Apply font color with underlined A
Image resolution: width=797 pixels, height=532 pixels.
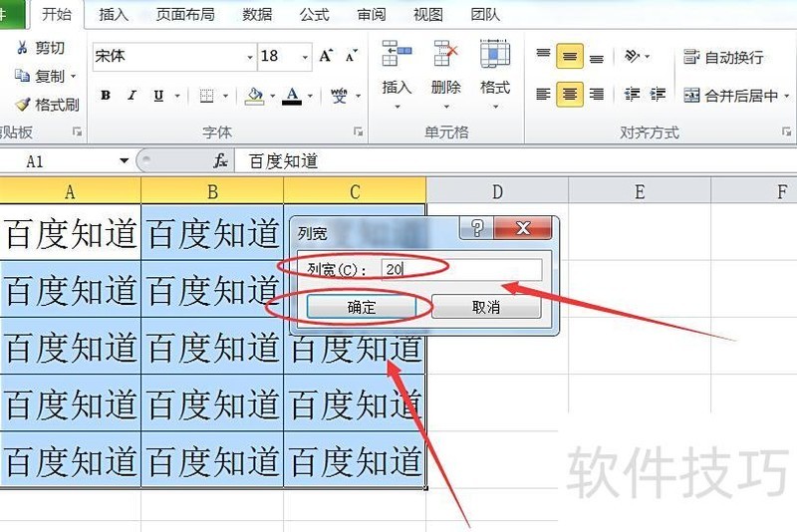click(292, 95)
